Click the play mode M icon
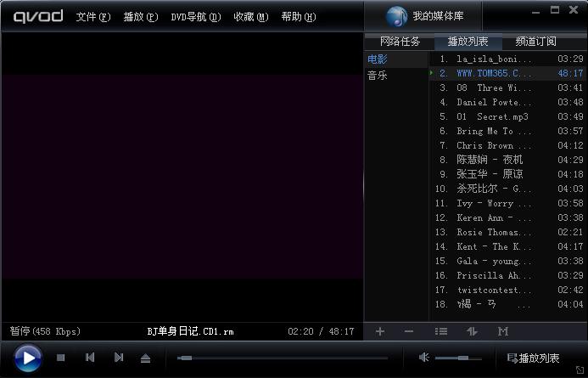The height and width of the screenshot is (378, 588). pos(503,331)
